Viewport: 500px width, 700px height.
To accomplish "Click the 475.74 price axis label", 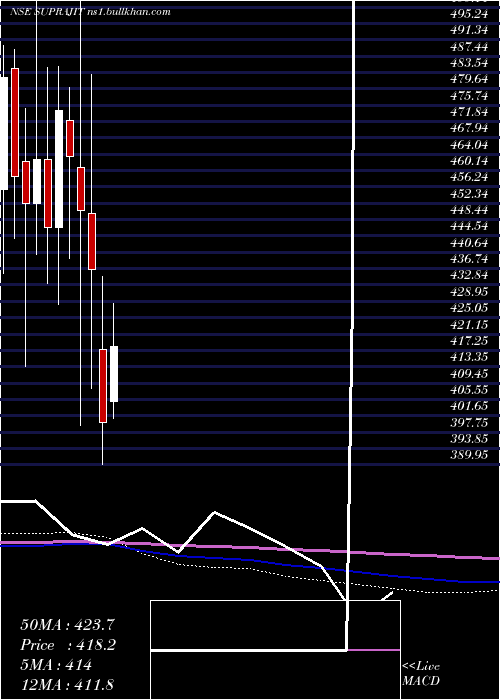I will coord(469,96).
